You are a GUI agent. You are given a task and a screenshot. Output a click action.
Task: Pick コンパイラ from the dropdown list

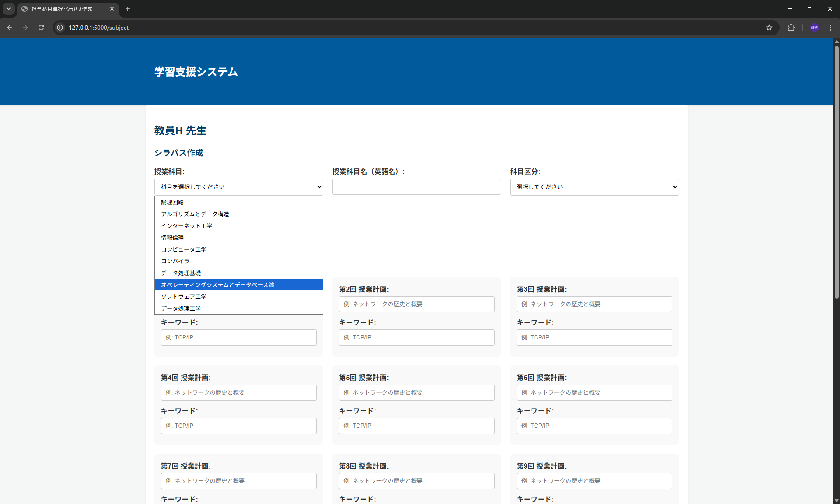175,261
